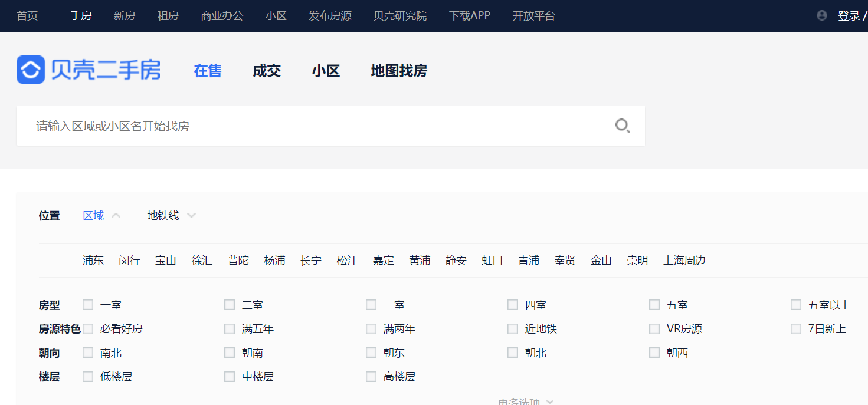Select the 杨浦 district link

tap(274, 260)
